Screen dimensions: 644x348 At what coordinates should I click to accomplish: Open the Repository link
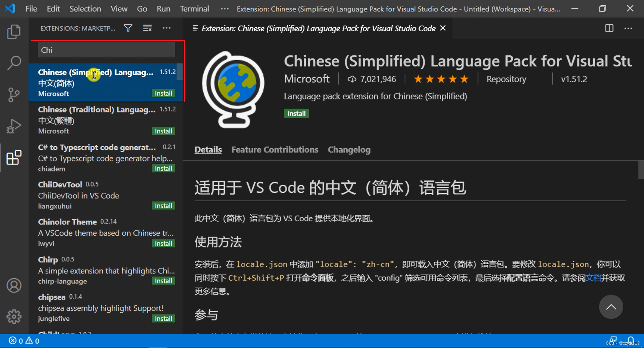pyautogui.click(x=506, y=79)
